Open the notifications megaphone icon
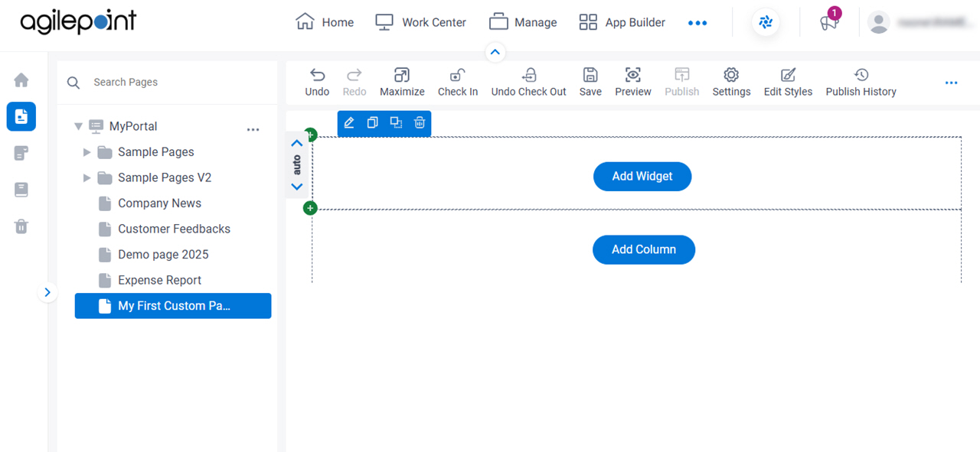The height and width of the screenshot is (452, 980). point(828,22)
